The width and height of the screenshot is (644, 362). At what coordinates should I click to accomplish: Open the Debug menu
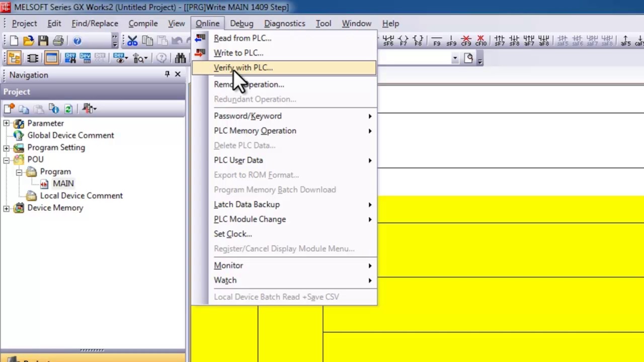242,23
